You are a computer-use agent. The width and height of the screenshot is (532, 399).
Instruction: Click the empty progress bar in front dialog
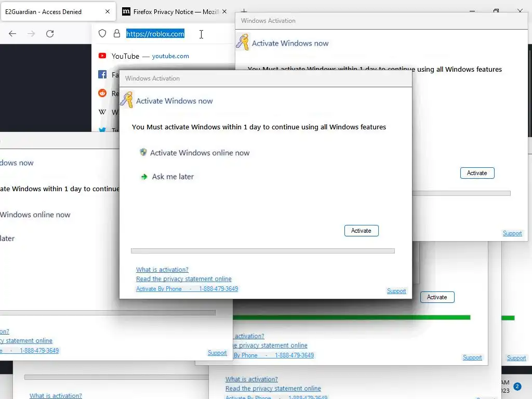click(x=262, y=251)
